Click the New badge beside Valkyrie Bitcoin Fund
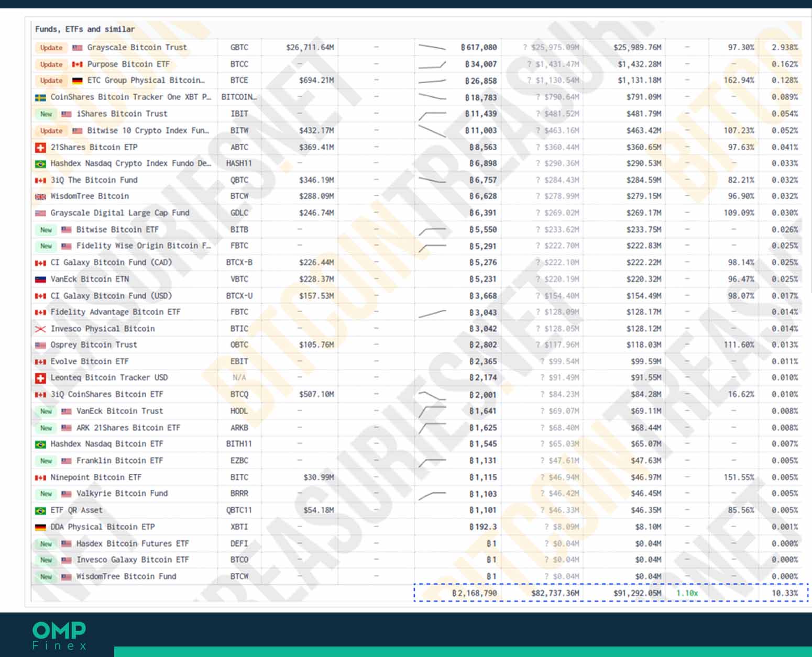812x657 pixels. tap(46, 494)
